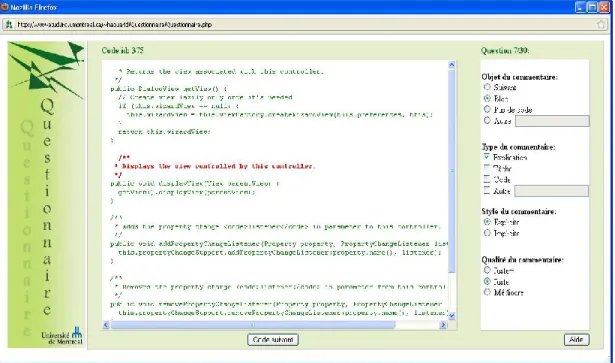Click the 'Autre' text field under Type
Image resolution: width=615 pixels, height=363 pixels.
coord(551,191)
